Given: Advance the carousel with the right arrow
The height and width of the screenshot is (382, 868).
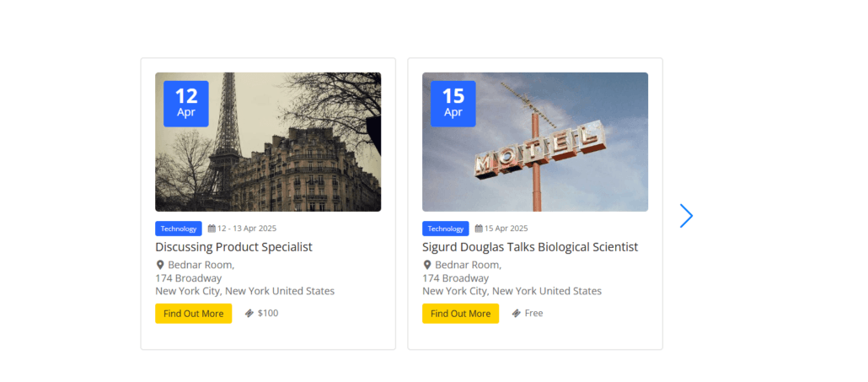Looking at the screenshot, I should tap(686, 216).
